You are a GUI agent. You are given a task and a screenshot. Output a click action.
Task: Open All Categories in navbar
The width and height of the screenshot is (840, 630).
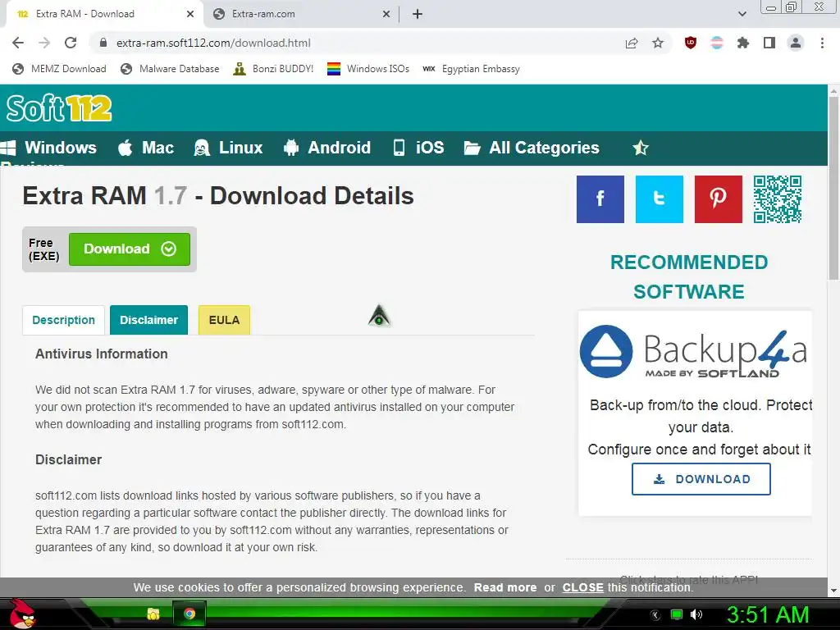point(532,148)
